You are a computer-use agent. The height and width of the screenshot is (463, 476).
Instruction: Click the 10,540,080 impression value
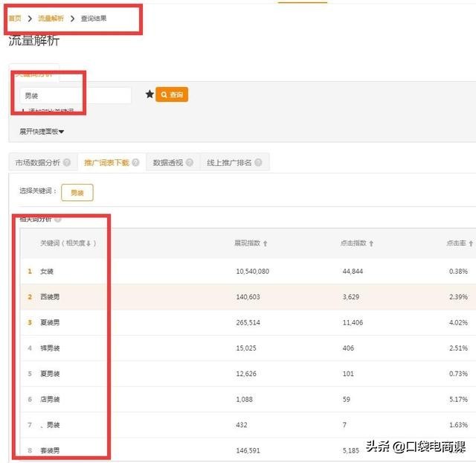coord(253,271)
